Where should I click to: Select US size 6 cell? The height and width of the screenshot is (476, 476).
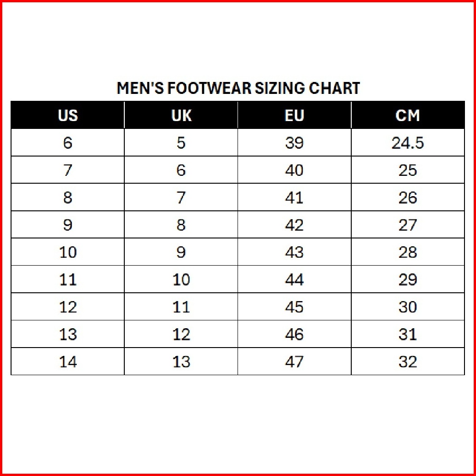click(68, 143)
